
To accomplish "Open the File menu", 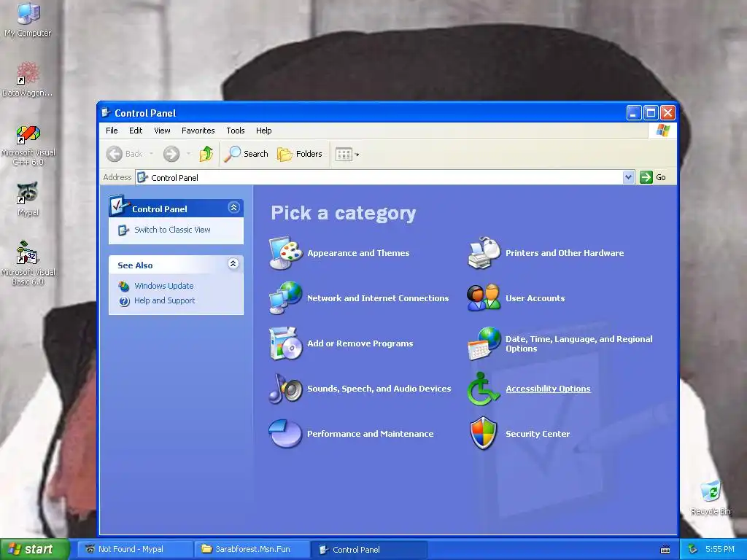I will tap(112, 131).
